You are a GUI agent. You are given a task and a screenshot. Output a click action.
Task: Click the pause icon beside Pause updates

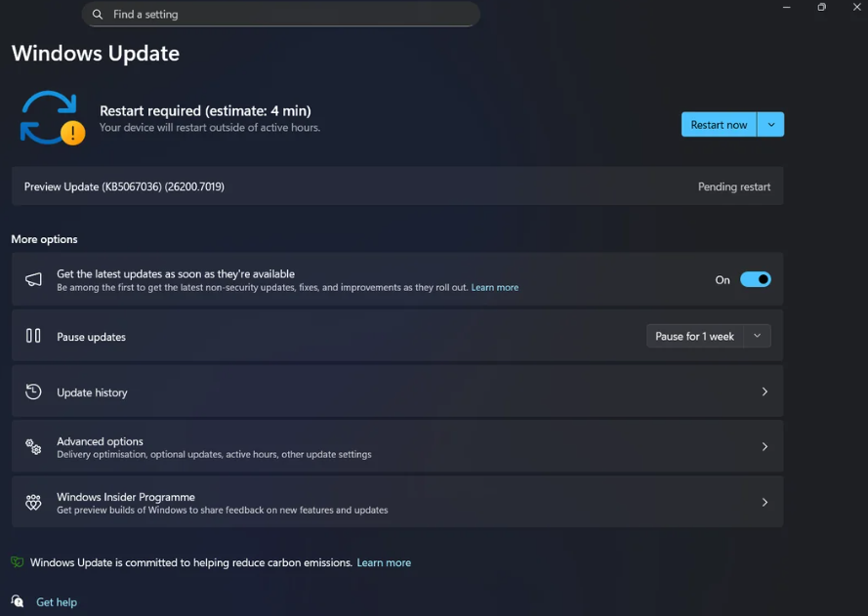click(x=33, y=336)
